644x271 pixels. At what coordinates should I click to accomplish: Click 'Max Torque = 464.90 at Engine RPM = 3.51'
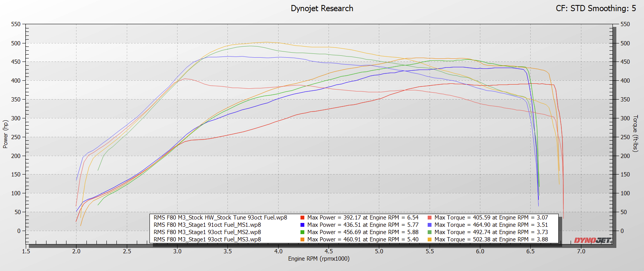(x=491, y=225)
